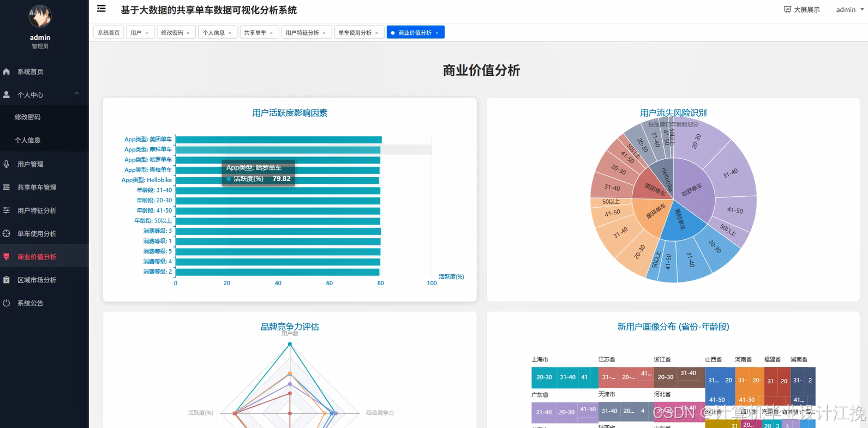Open 用户特征分析 in the sidebar
This screenshot has width=868, height=428.
pyautogui.click(x=44, y=210)
